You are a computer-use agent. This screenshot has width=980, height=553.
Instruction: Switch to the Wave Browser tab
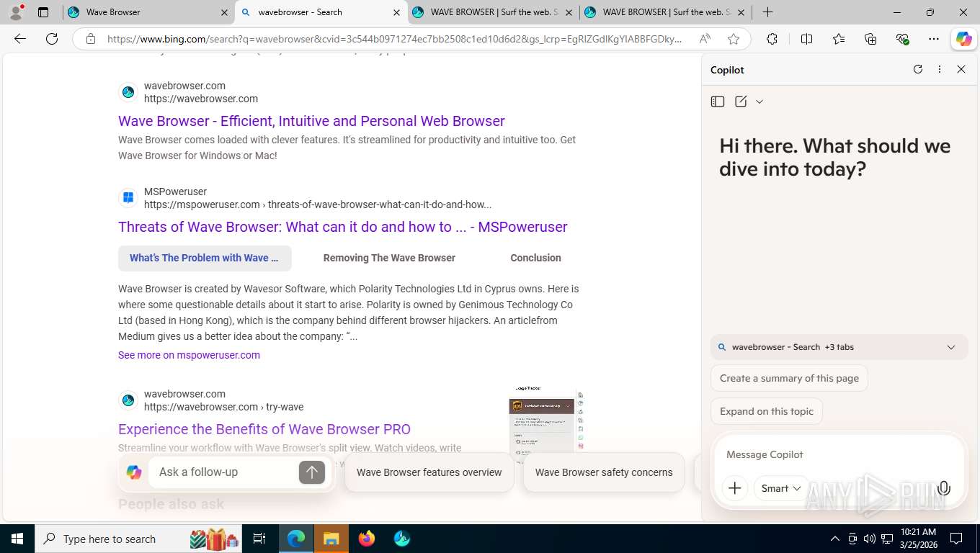click(x=148, y=12)
